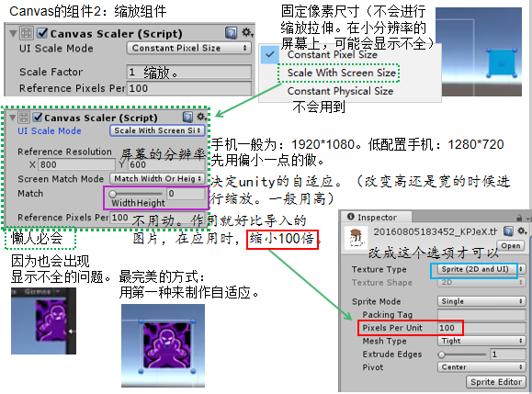Screen dimensions: 532x394
Task: Click the cropped purple sprite Gizmos view
Action: [x=43, y=321]
